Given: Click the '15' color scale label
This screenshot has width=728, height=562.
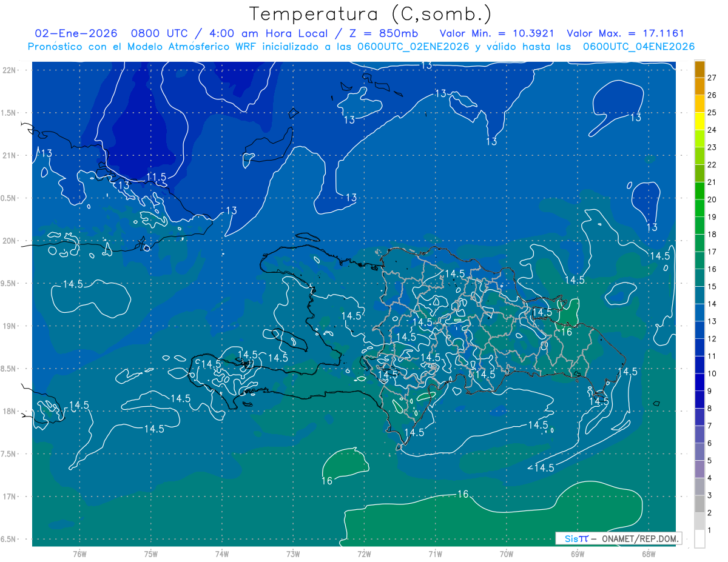Looking at the screenshot, I should 712,287.
